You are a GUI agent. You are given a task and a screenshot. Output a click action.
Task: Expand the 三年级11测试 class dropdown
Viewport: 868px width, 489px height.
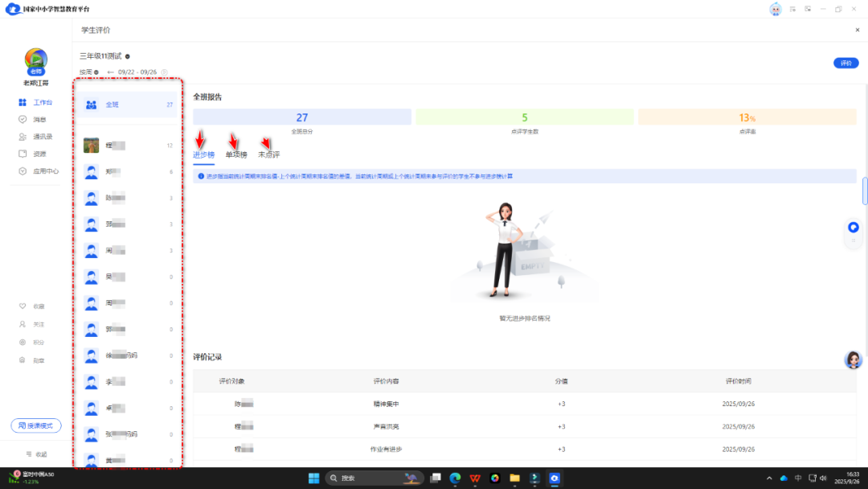click(128, 56)
